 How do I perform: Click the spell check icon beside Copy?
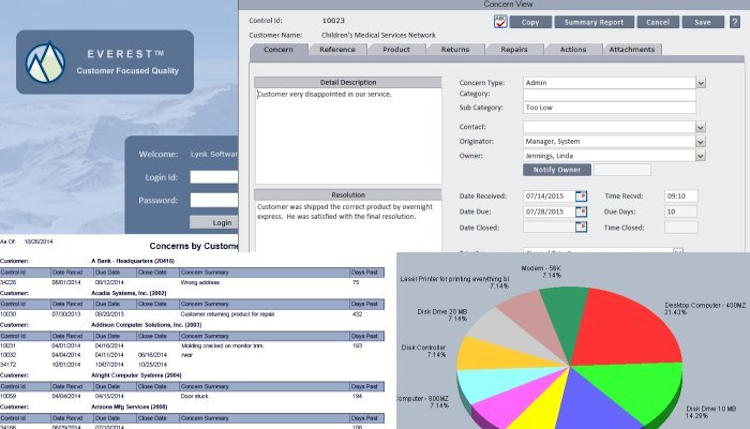[x=500, y=22]
